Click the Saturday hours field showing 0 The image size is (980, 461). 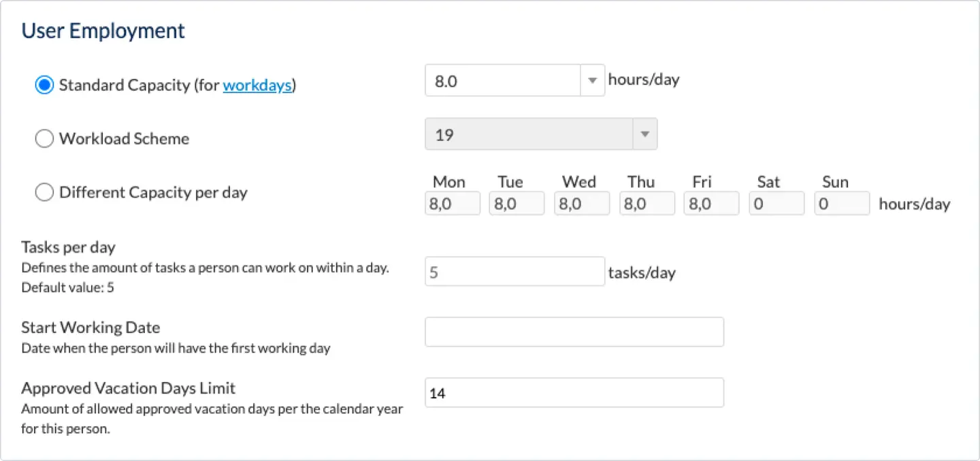[x=776, y=203]
